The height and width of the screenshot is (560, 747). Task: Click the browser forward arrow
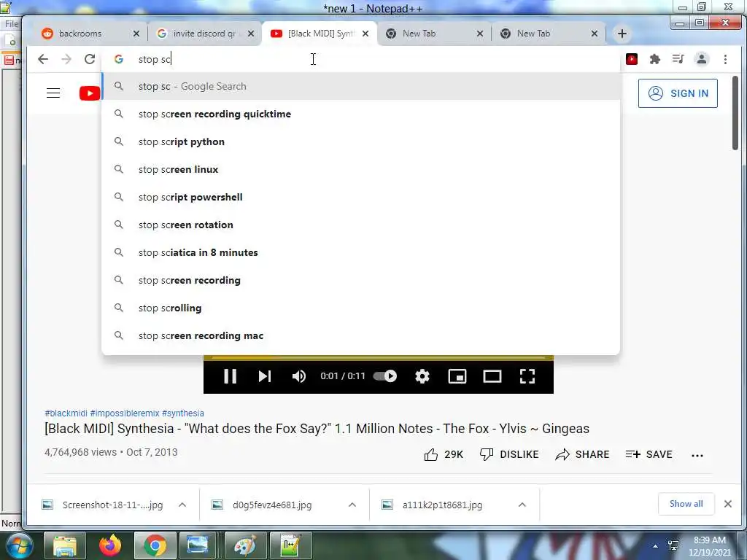(x=66, y=59)
